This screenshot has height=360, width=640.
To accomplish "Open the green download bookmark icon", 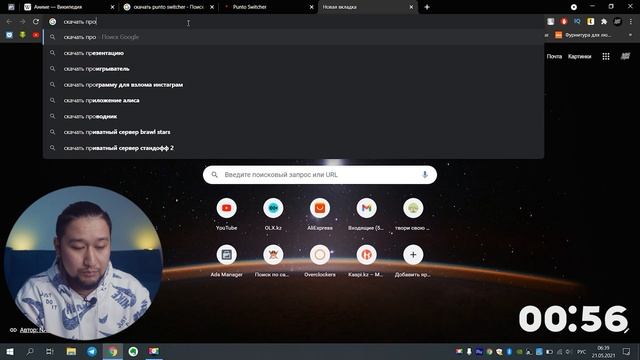I will pos(22,35).
